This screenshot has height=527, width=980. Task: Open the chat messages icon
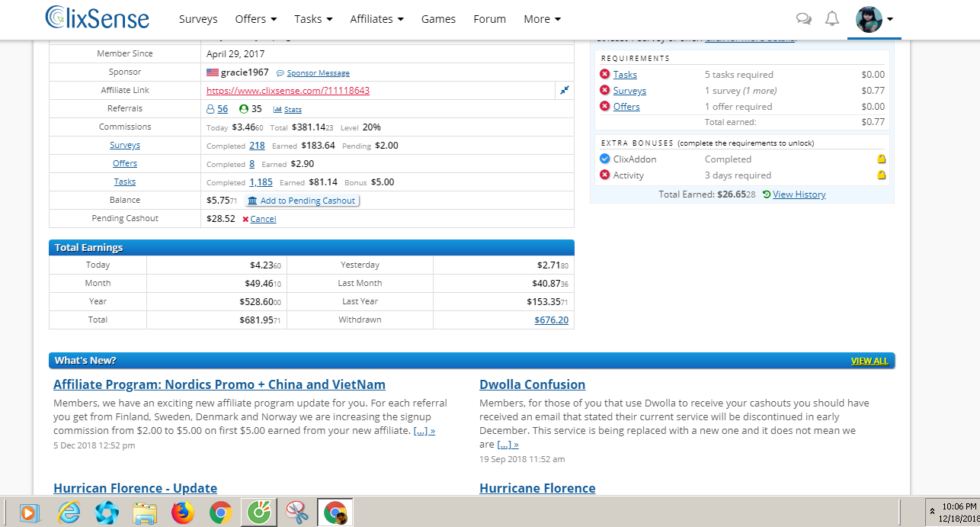[x=803, y=19]
